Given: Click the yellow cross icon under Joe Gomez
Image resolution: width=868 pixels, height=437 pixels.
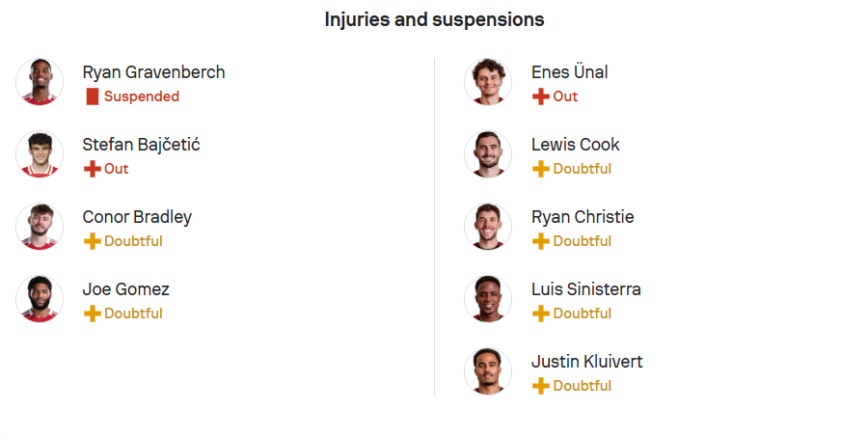Looking at the screenshot, I should pyautogui.click(x=93, y=314).
